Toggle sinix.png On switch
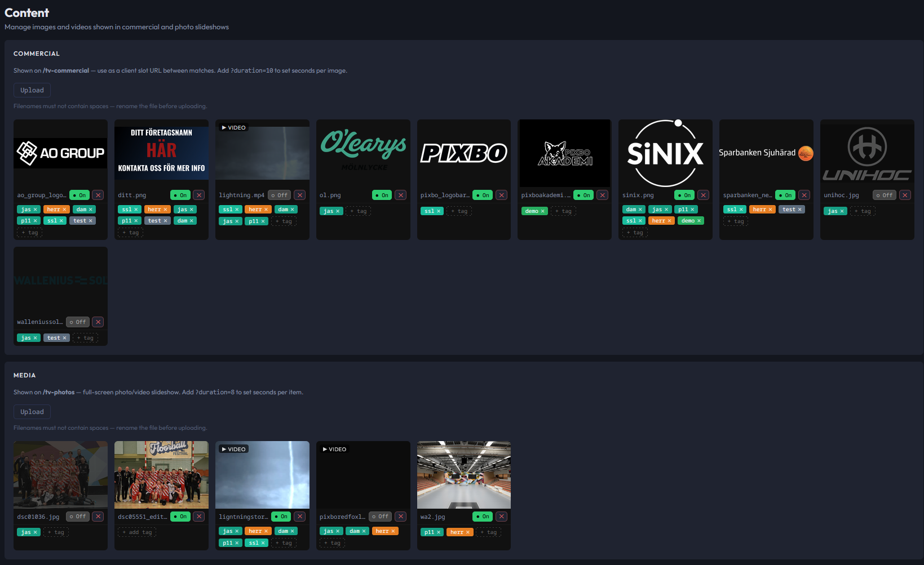Image resolution: width=924 pixels, height=565 pixels. pos(685,195)
